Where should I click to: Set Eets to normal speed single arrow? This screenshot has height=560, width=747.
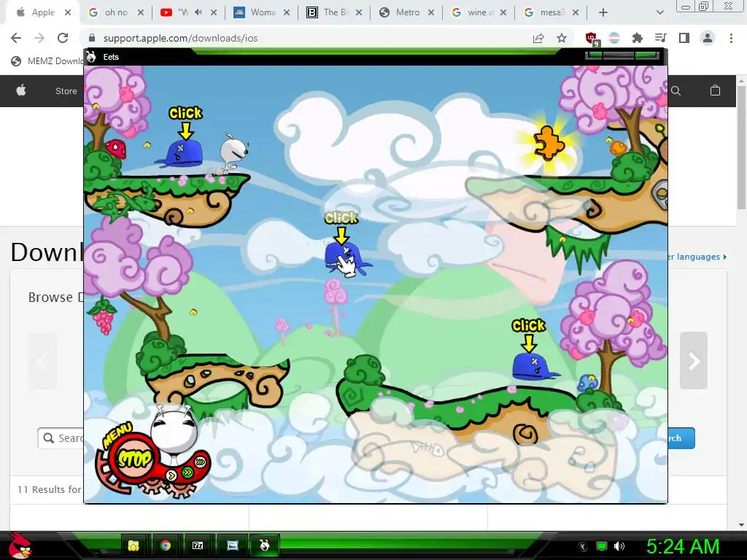click(171, 475)
